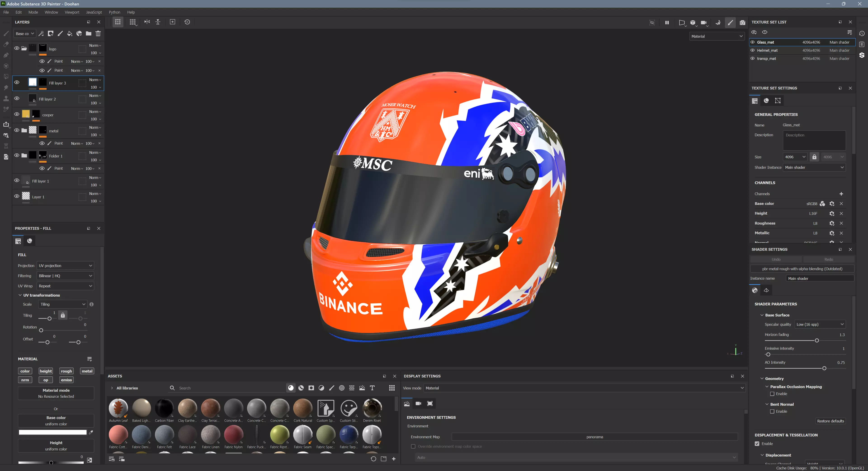
Task: Open the Iray render camera icon
Action: [742, 23]
